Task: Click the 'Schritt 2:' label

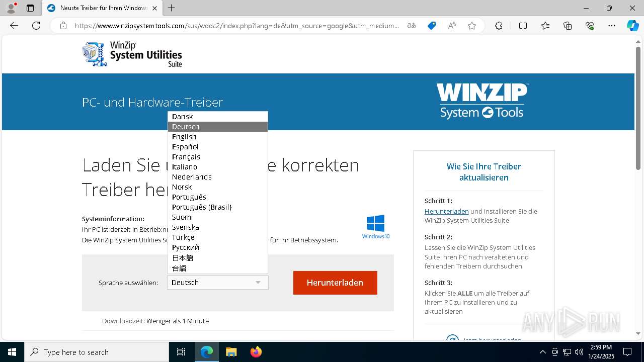Action: tap(438, 237)
